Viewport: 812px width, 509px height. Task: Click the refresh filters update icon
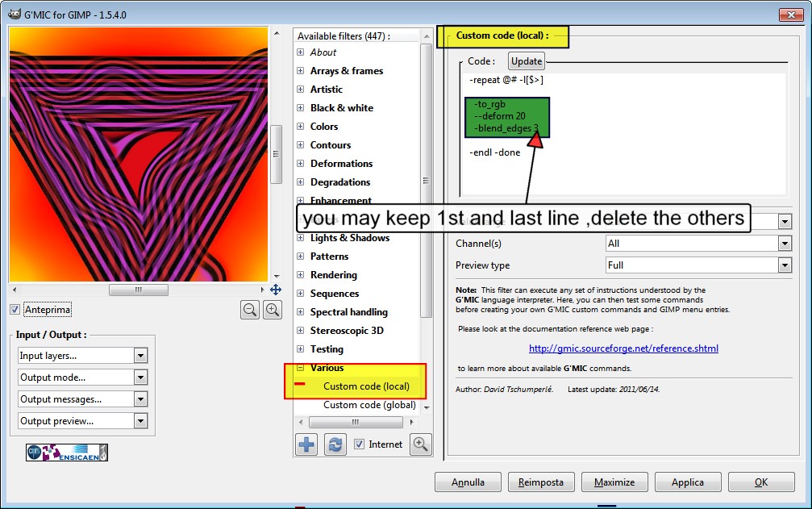(335, 444)
